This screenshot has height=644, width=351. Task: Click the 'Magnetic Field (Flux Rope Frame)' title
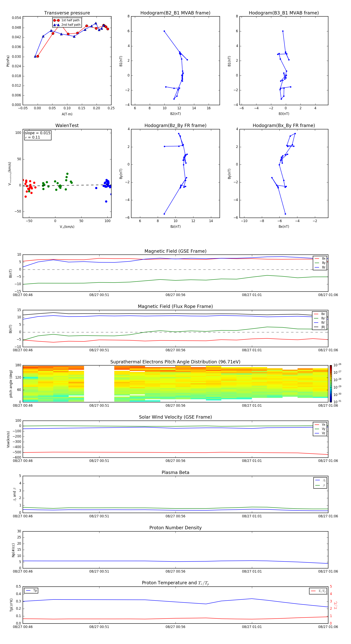(x=175, y=307)
